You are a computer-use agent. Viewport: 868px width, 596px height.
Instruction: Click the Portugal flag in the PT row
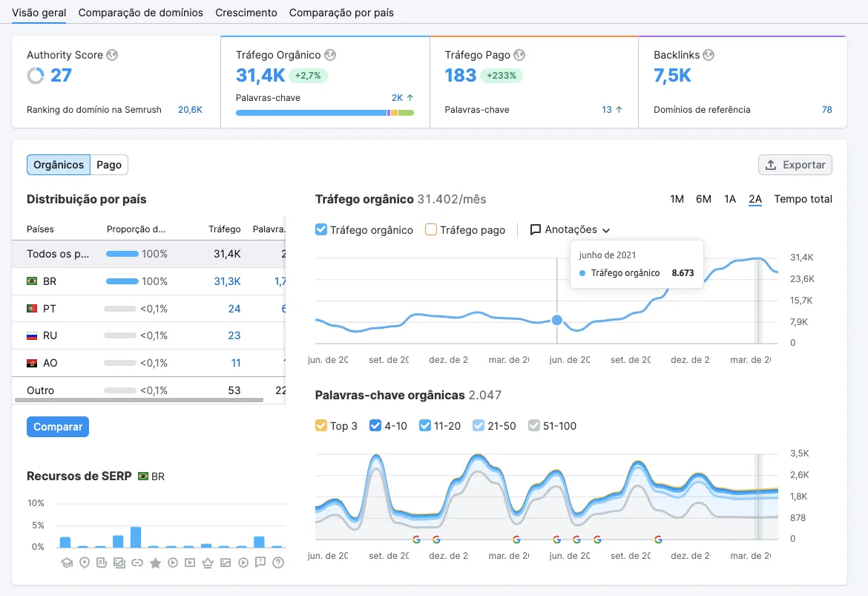tap(32, 309)
